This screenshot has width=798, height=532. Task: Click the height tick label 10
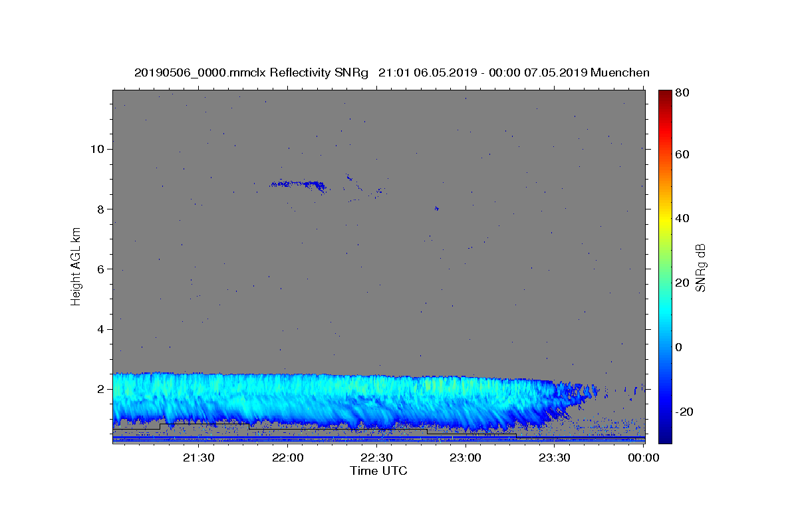[97, 149]
